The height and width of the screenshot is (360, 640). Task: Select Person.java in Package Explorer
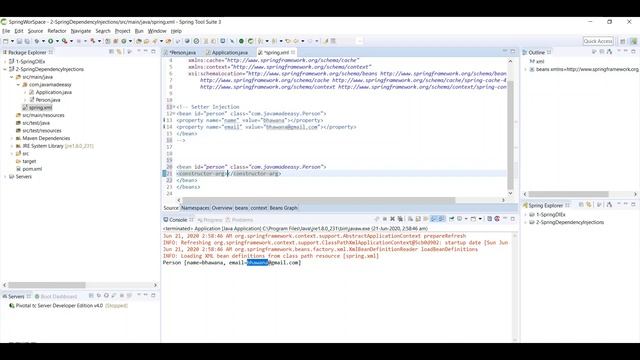(x=48, y=100)
